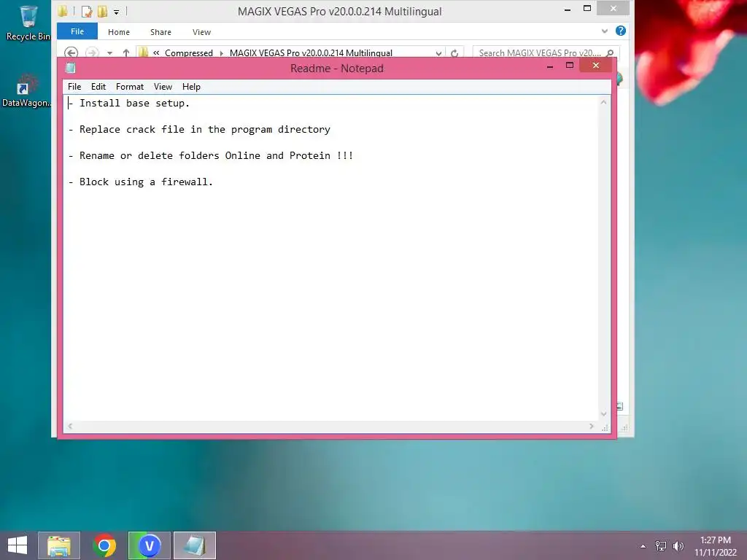Close the Readme Notepad window
Screen dimensions: 747x560
click(x=595, y=65)
